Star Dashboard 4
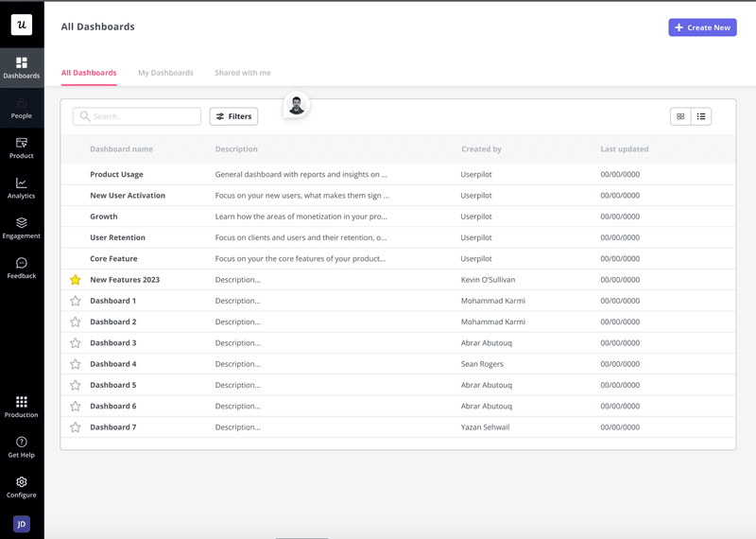The image size is (756, 539). (x=76, y=364)
